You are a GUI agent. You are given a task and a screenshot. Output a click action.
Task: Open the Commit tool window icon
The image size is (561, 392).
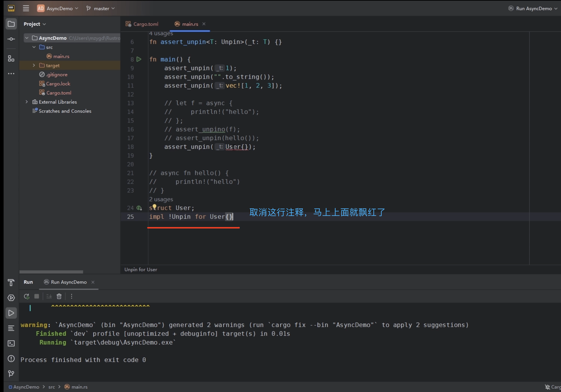[x=11, y=39]
